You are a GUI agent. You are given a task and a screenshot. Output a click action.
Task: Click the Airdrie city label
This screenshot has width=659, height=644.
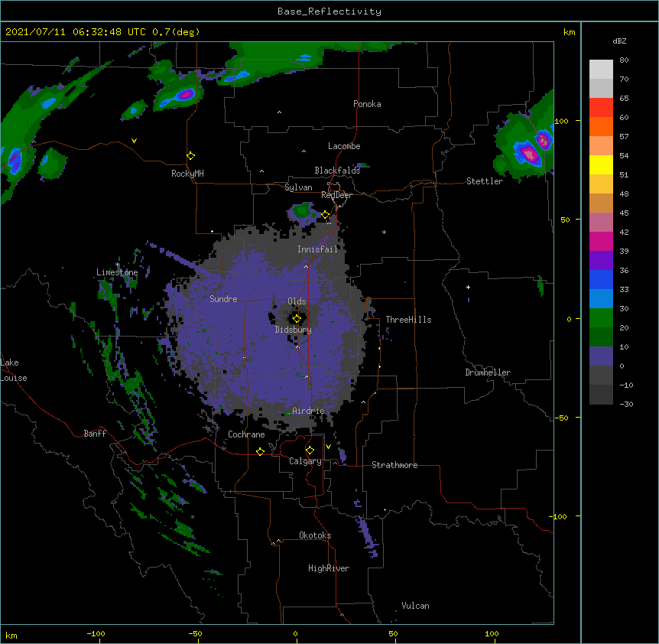(x=309, y=411)
